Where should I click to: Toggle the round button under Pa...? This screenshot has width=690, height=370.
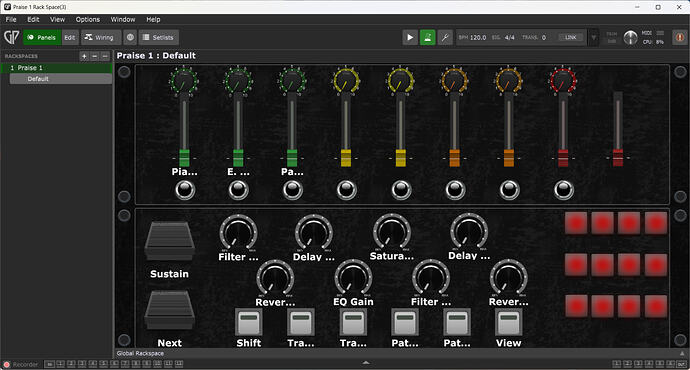coord(293,190)
